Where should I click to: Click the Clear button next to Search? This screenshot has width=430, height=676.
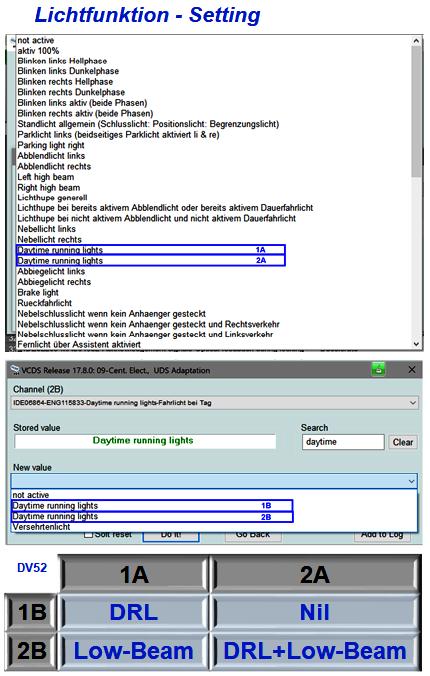(402, 442)
